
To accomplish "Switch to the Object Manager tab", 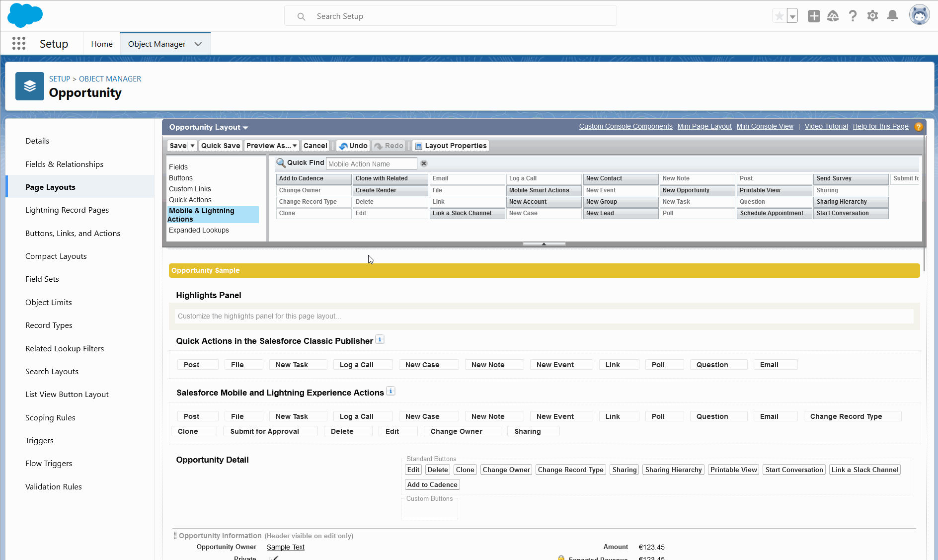I will tap(157, 44).
